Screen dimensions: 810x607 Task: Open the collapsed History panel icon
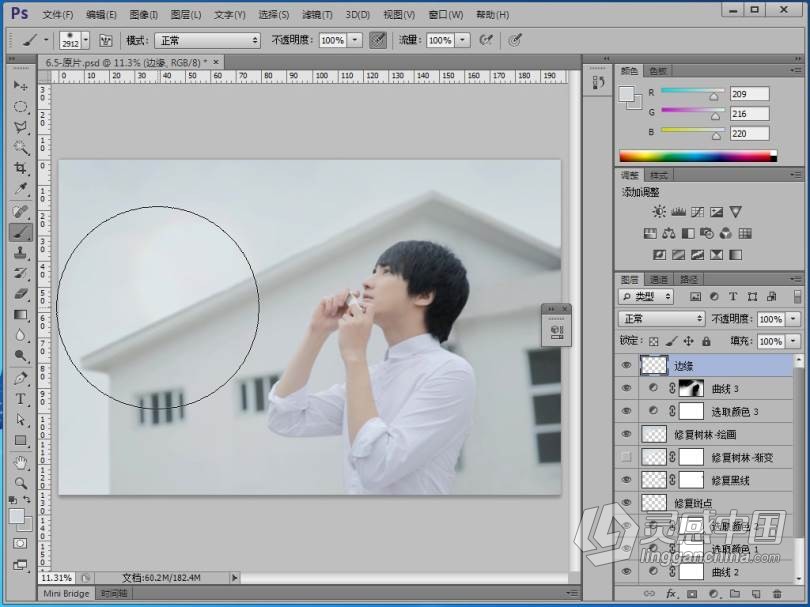pos(599,82)
